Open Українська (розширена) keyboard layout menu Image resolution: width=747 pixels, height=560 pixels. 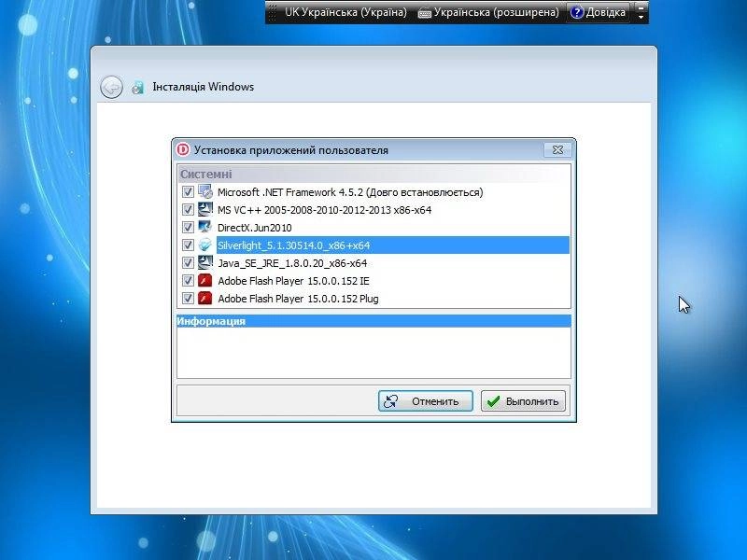pyautogui.click(x=488, y=12)
